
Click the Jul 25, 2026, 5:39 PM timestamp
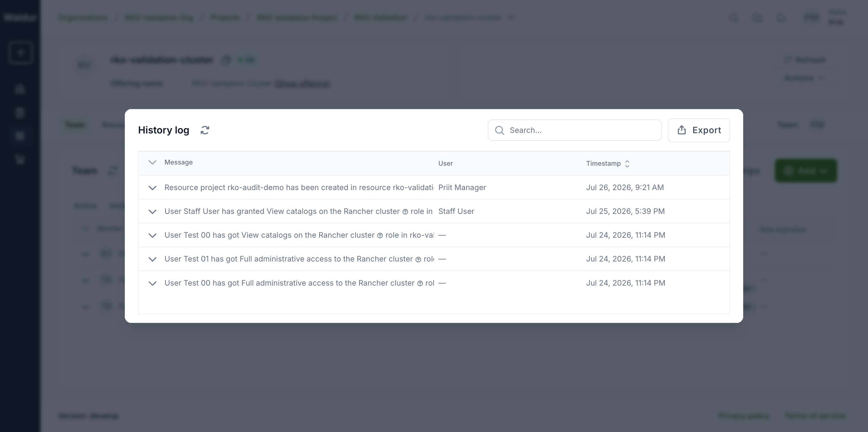point(625,211)
